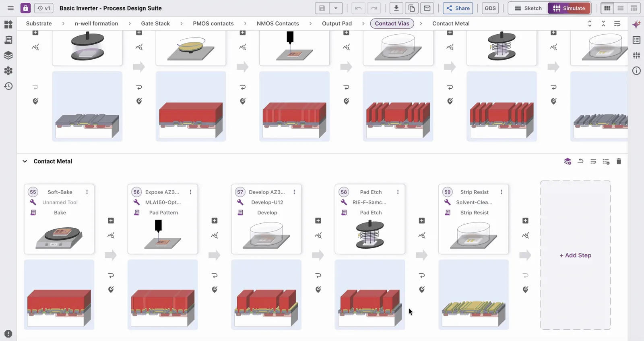
Task: Open the Pad Etch step options menu
Action: [x=398, y=192]
